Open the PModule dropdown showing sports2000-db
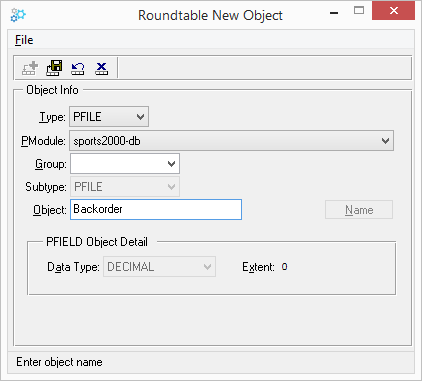 point(231,141)
